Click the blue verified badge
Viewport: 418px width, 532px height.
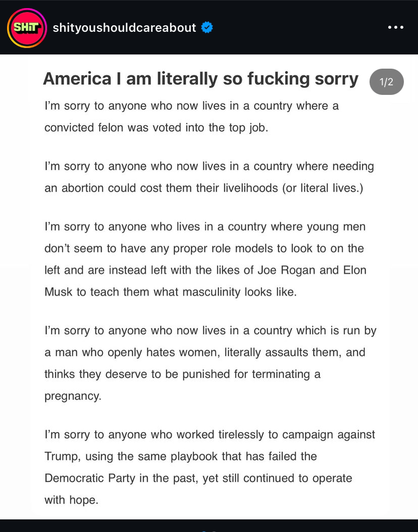pyautogui.click(x=206, y=28)
